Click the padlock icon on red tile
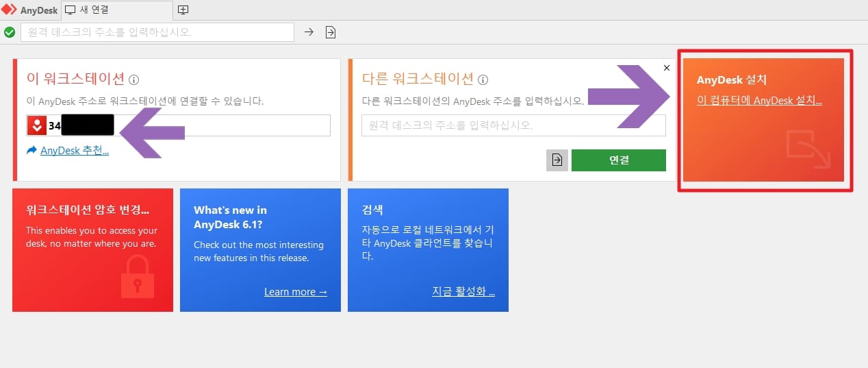Viewport: 868px width, 368px height. point(138,275)
